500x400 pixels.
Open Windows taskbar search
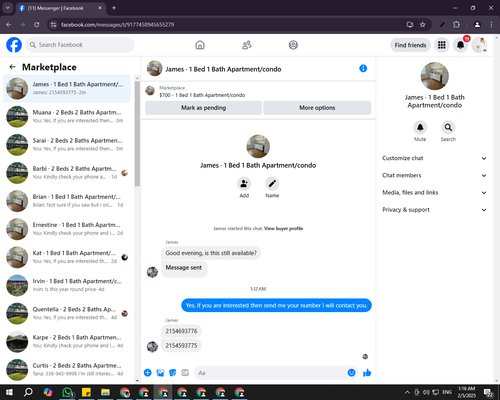point(28,392)
